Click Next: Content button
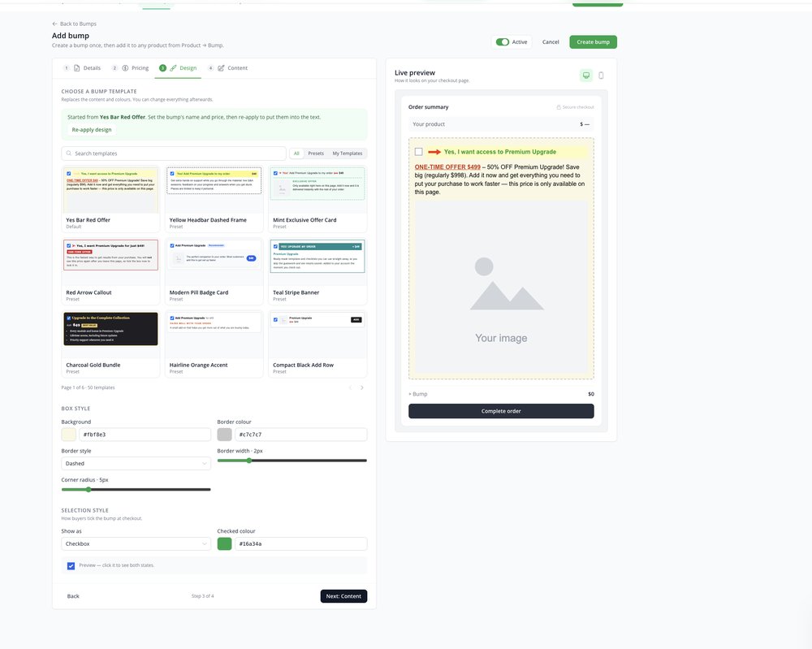Viewport: 812px width, 649px height. (343, 596)
